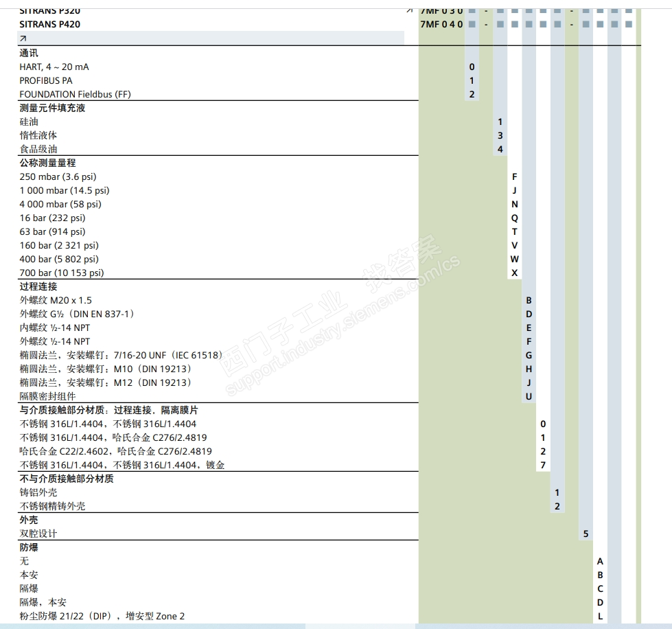Select the 不锈钢精铸外壳 option
The height and width of the screenshot is (629, 672).
point(52,506)
